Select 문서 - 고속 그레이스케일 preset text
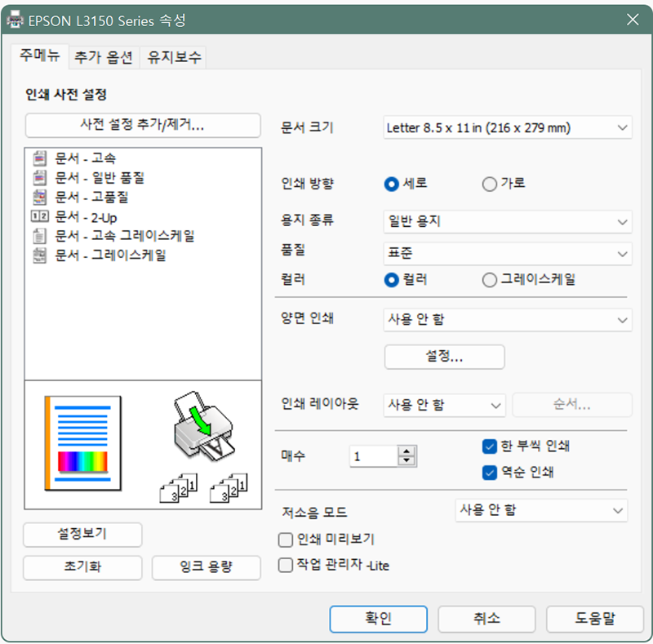The height and width of the screenshot is (644, 653). coord(125,236)
